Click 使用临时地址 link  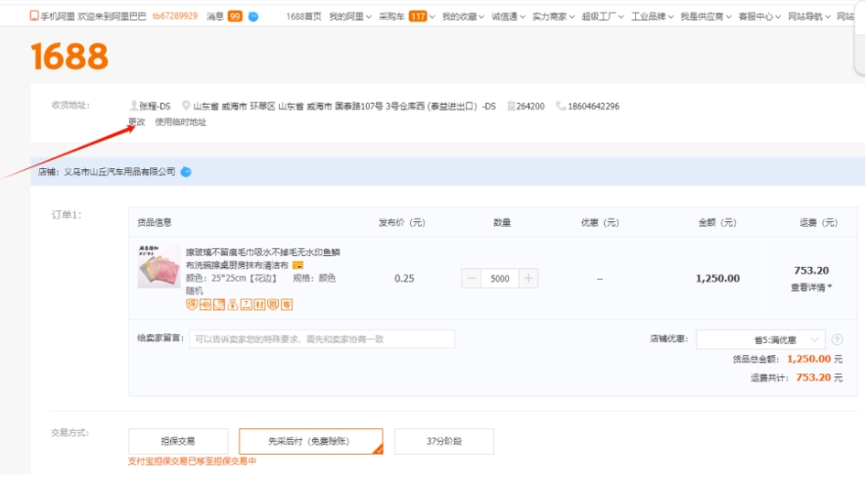[x=180, y=122]
